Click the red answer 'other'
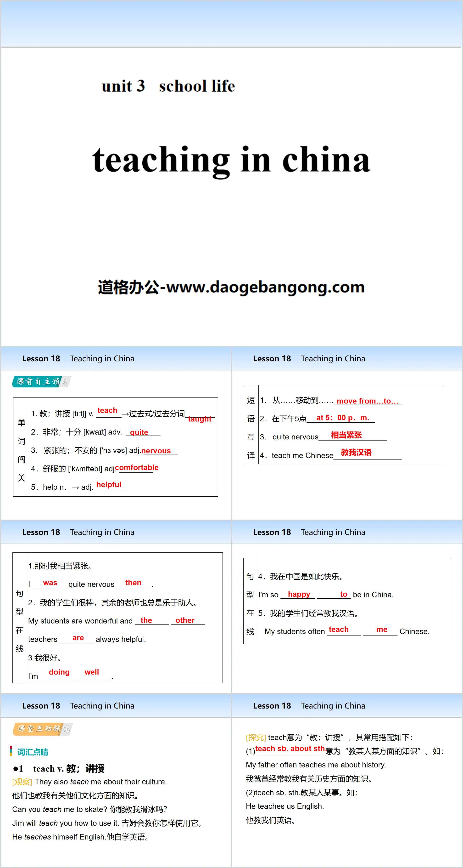Image resolution: width=463 pixels, height=868 pixels. (x=185, y=620)
